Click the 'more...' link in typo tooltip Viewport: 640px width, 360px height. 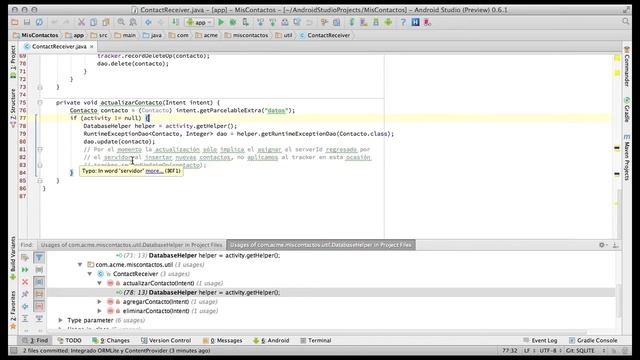[x=154, y=171]
